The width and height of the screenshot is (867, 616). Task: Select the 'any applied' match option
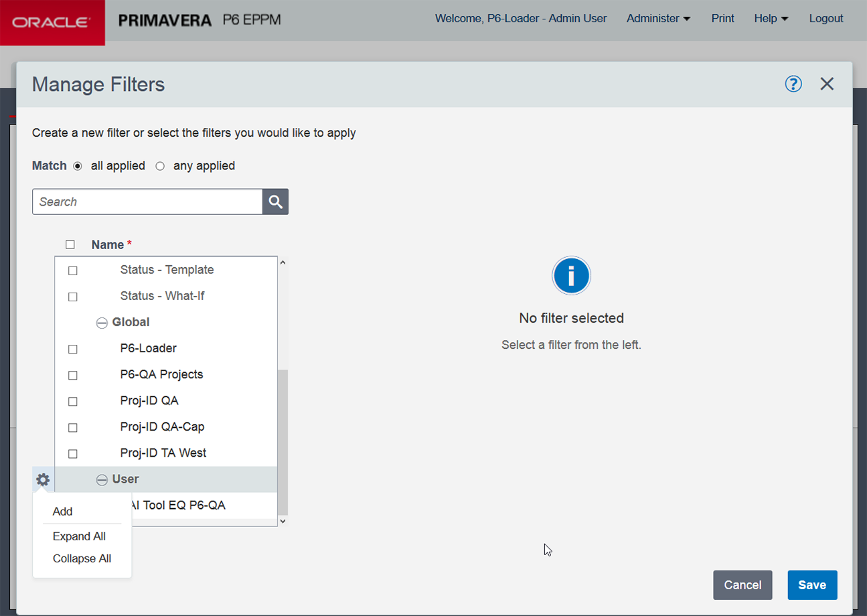160,166
